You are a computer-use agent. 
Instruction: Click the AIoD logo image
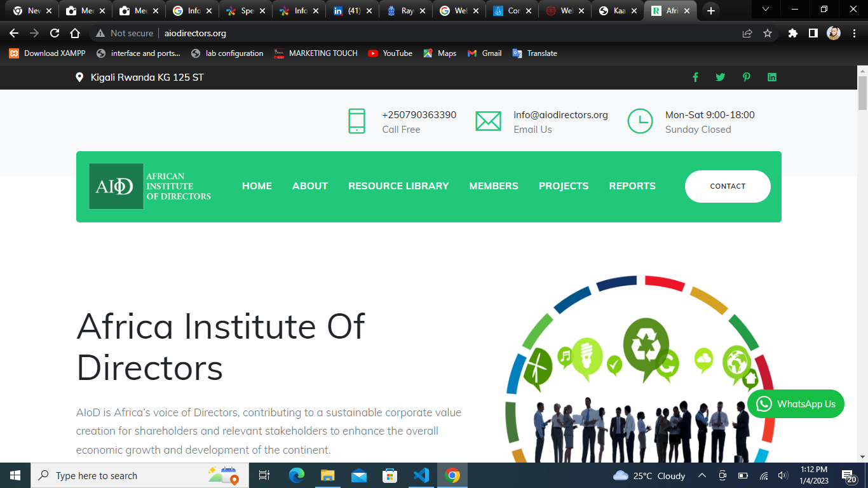[x=150, y=186]
